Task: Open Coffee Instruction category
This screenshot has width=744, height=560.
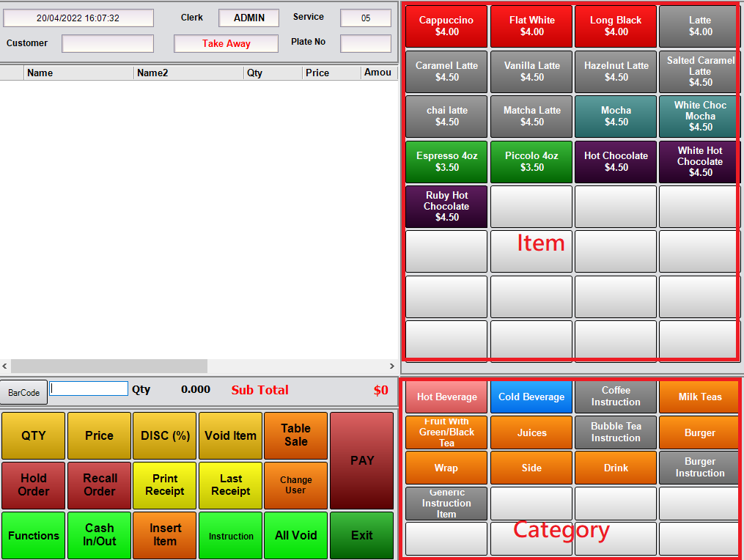Action: 616,397
